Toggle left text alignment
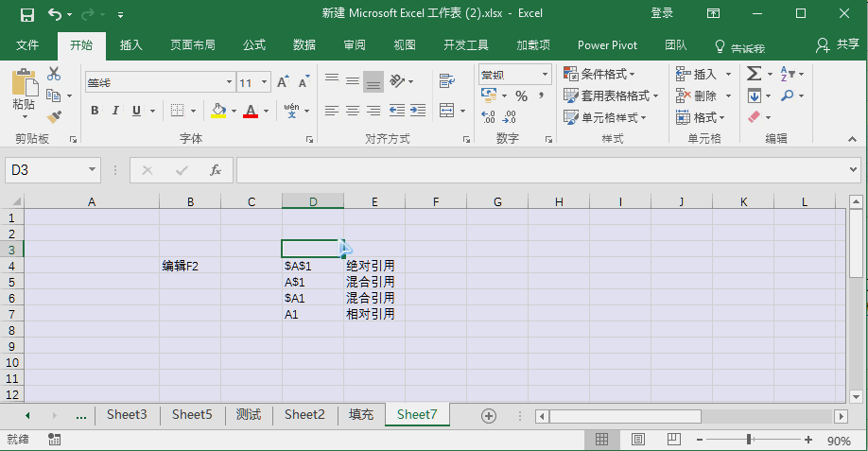This screenshot has width=868, height=451. coord(332,111)
